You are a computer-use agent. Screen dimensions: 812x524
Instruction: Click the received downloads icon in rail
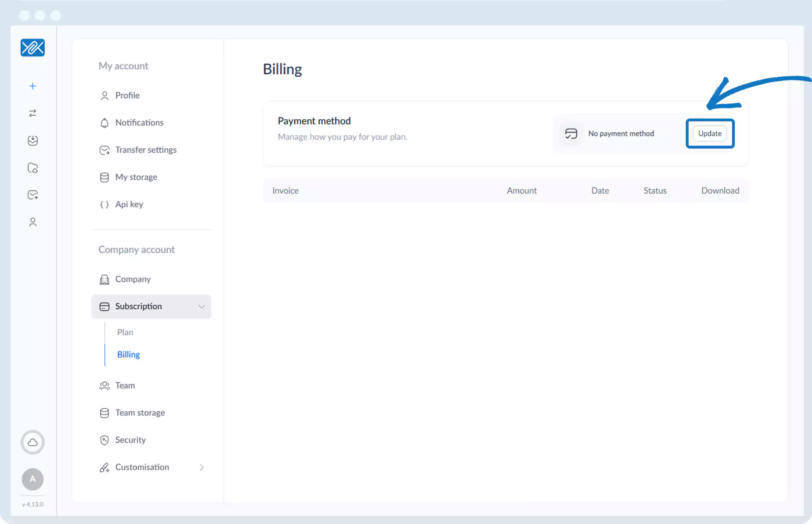click(33, 140)
